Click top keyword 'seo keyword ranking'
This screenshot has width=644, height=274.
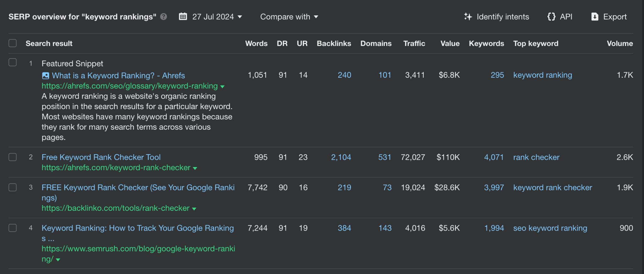click(550, 228)
